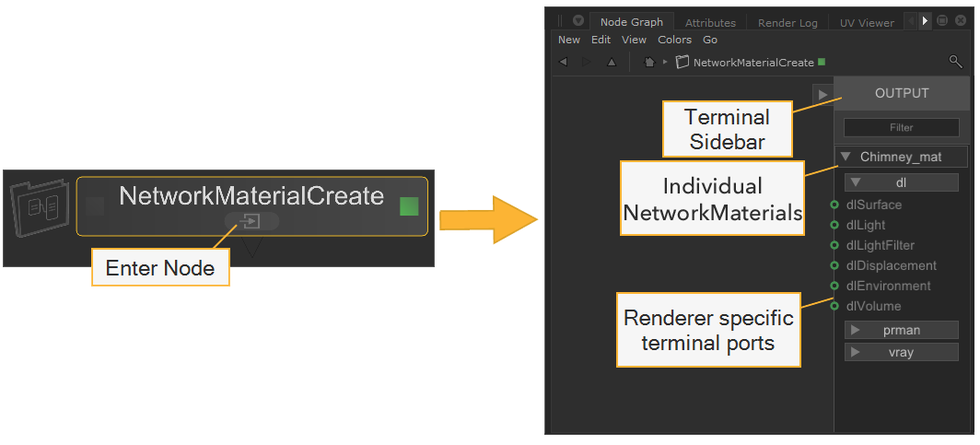
Task: Click the Enter Node icon on NetworkMaterialCreate
Action: [x=251, y=221]
